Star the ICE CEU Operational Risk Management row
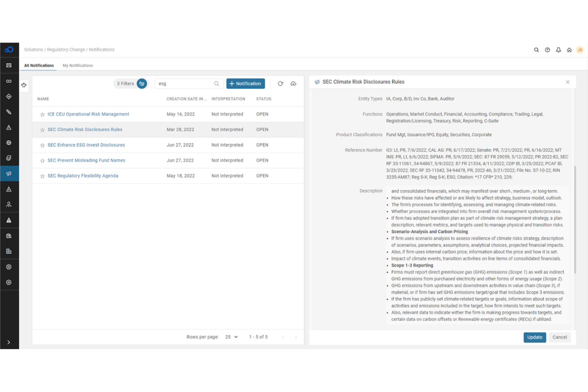This screenshot has width=588, height=392. (x=43, y=114)
